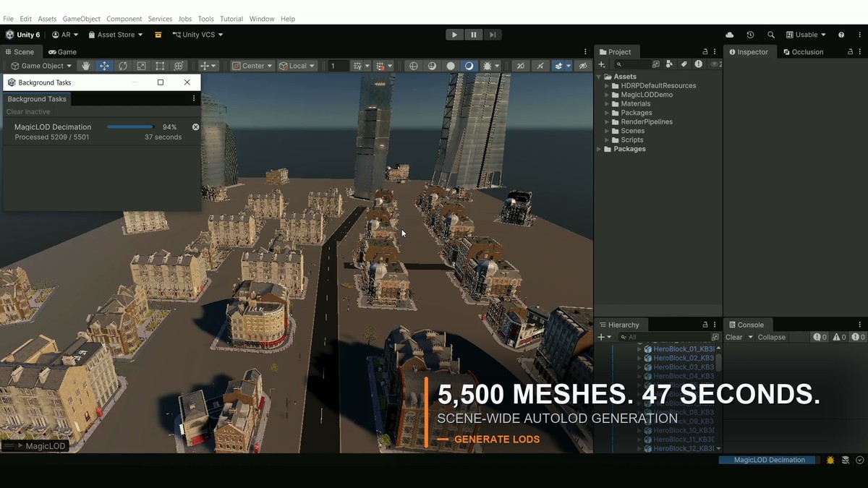Open the help icon in top bar
868x488 pixels.
click(x=841, y=35)
